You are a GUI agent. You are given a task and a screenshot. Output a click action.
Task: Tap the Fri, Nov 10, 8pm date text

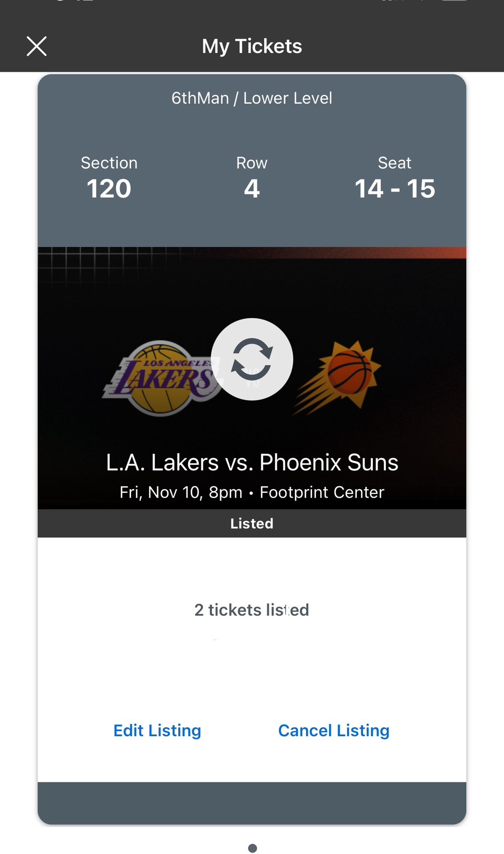point(181,492)
